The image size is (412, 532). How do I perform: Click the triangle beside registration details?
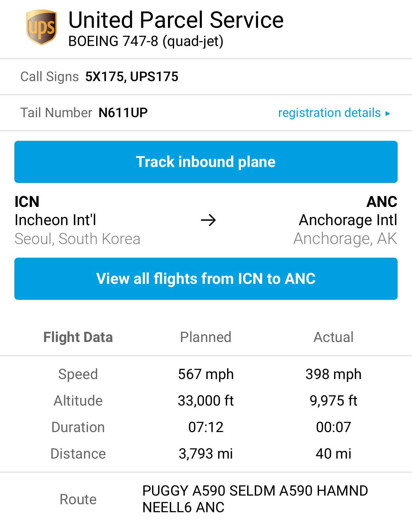click(x=388, y=113)
